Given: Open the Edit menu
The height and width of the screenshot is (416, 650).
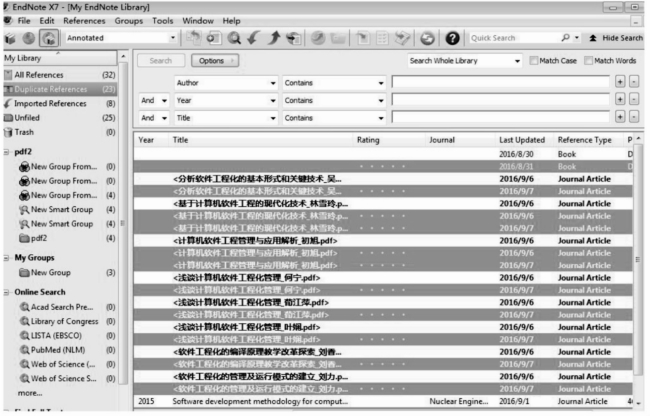Looking at the screenshot, I should tap(47, 21).
